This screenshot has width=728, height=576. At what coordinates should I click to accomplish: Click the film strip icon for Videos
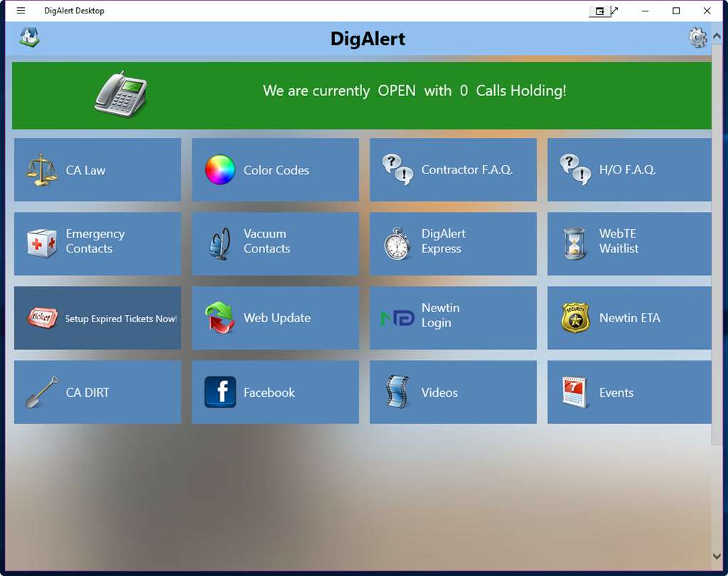(397, 392)
